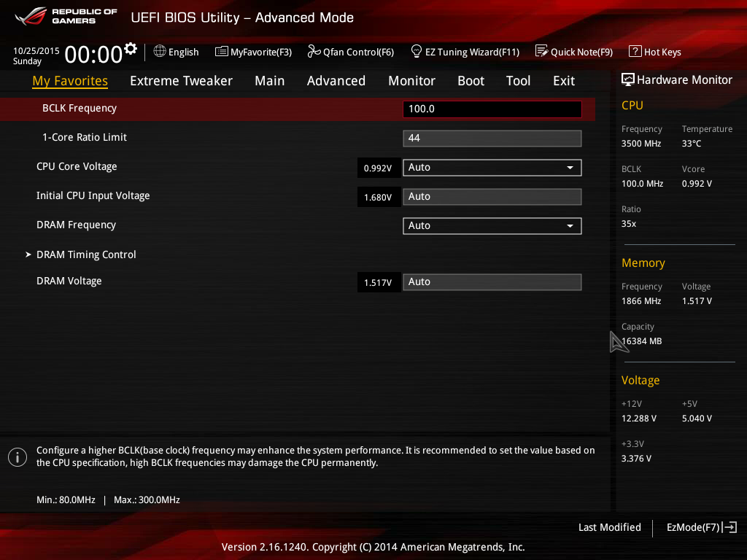Click the Initial CPU Input Voltage field
Screen dimensions: 747x560
[x=492, y=197]
